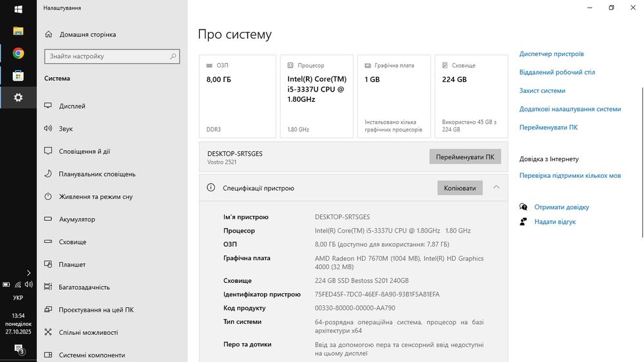
Task: Open Диспетчер пристроїв link
Action: tap(551, 54)
